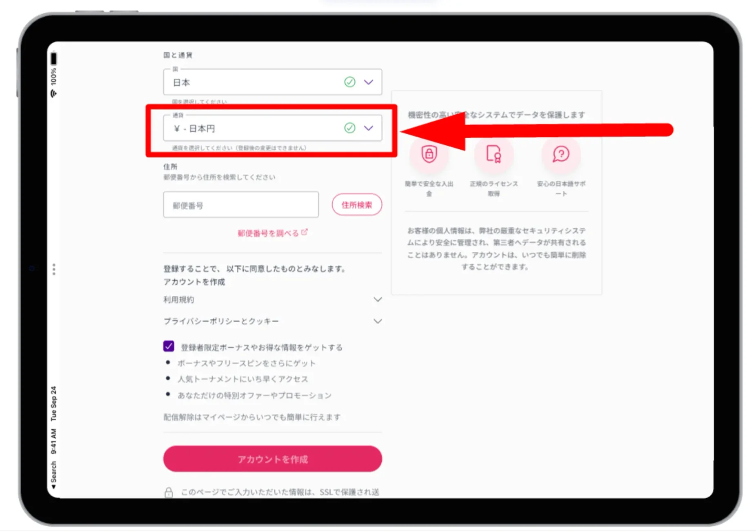Tap the three-dot multitasking icon
This screenshot has height=532, width=756.
coord(54,269)
